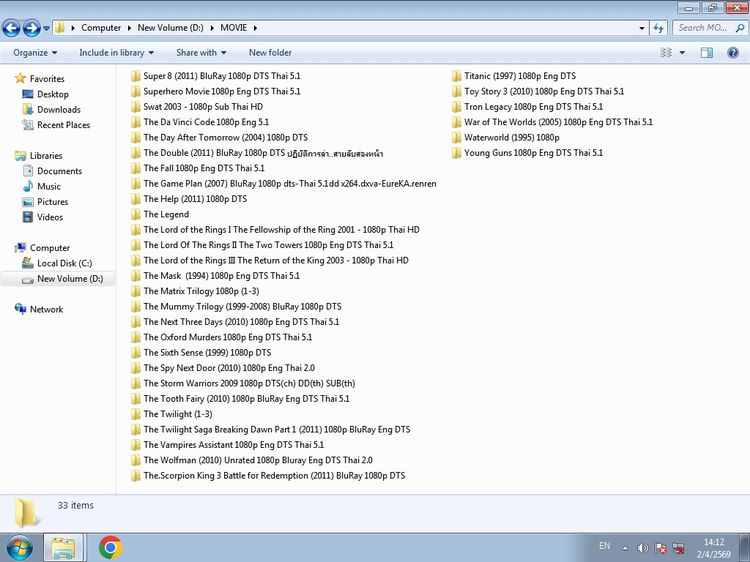Select Waterworld (1995) 1080p folder name
Image resolution: width=750 pixels, height=562 pixels.
point(512,137)
